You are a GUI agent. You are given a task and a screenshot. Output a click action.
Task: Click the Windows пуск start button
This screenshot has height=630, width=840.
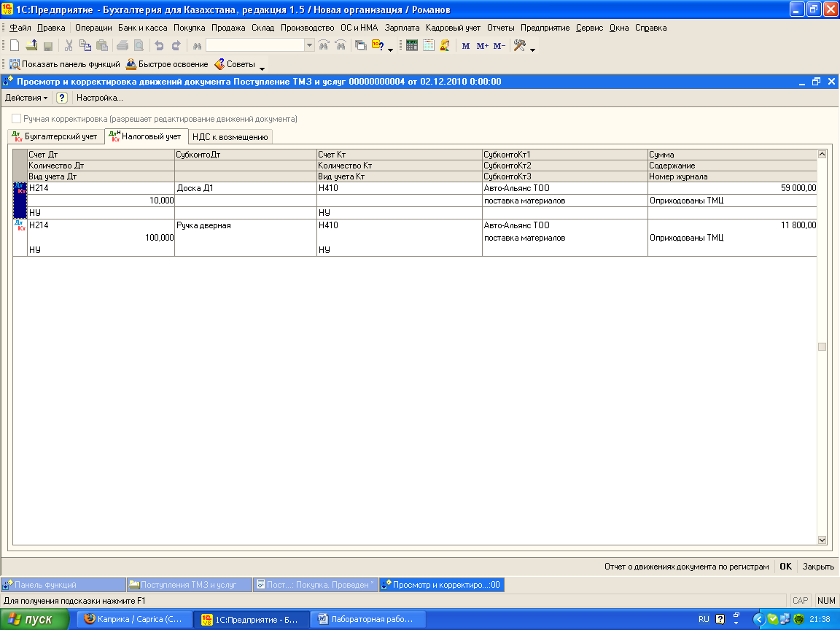point(34,619)
